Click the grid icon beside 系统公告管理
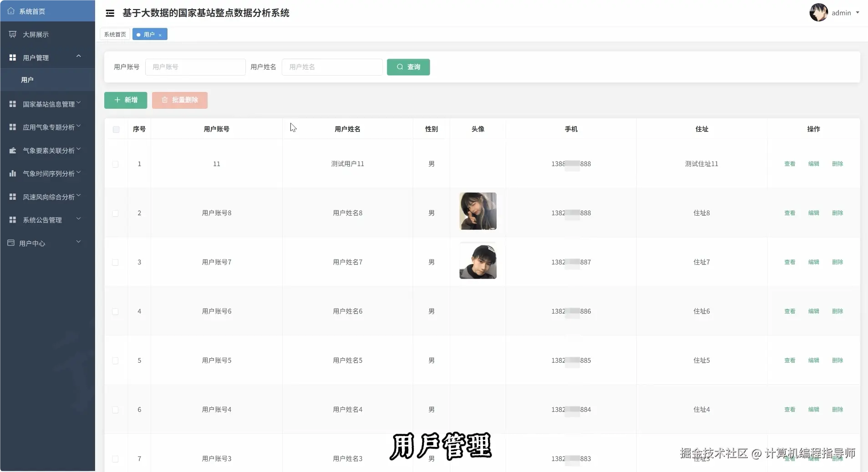Image resolution: width=868 pixels, height=472 pixels. (13, 220)
